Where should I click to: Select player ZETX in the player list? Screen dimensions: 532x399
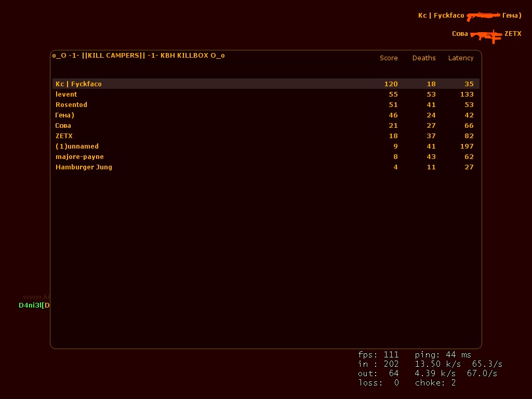coord(64,136)
